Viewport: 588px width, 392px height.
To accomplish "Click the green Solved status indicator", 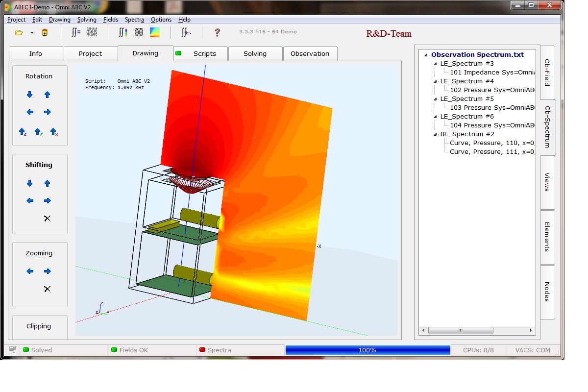I will [26, 350].
